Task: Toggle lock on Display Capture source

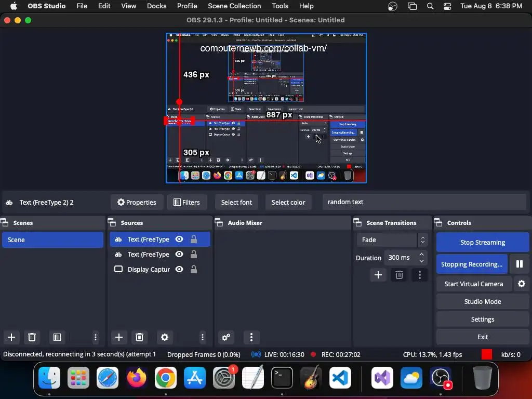Action: tap(194, 269)
